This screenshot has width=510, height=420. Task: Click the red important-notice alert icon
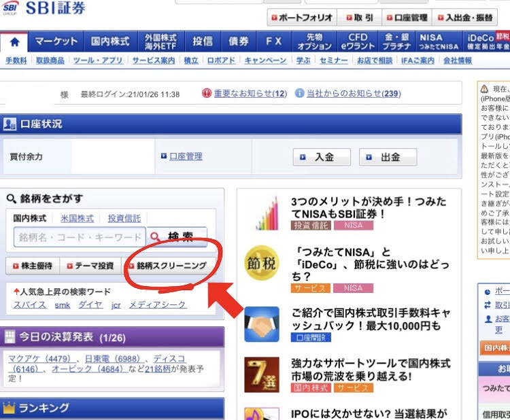coord(206,93)
